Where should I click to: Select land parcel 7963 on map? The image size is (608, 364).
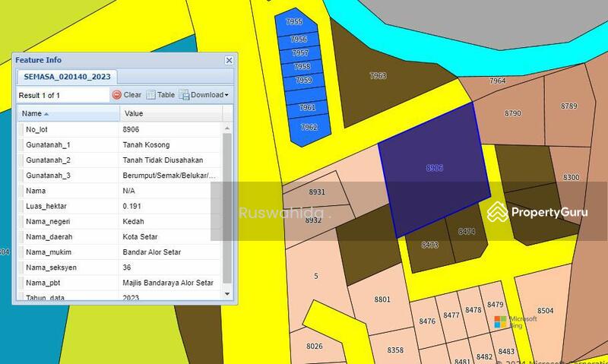click(378, 76)
